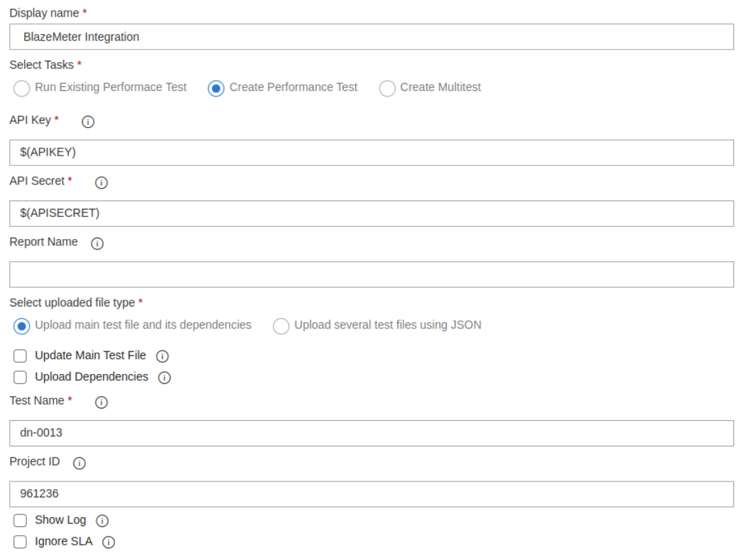
Task: Click the Select uploaded file type label
Action: pyautogui.click(x=72, y=302)
